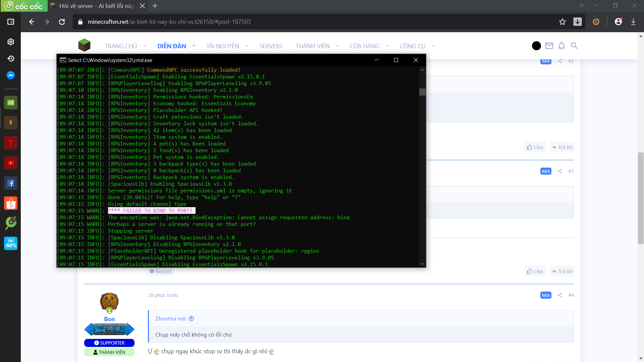Image resolution: width=644 pixels, height=362 pixels.
Task: Like post #3
Action: click(x=535, y=271)
